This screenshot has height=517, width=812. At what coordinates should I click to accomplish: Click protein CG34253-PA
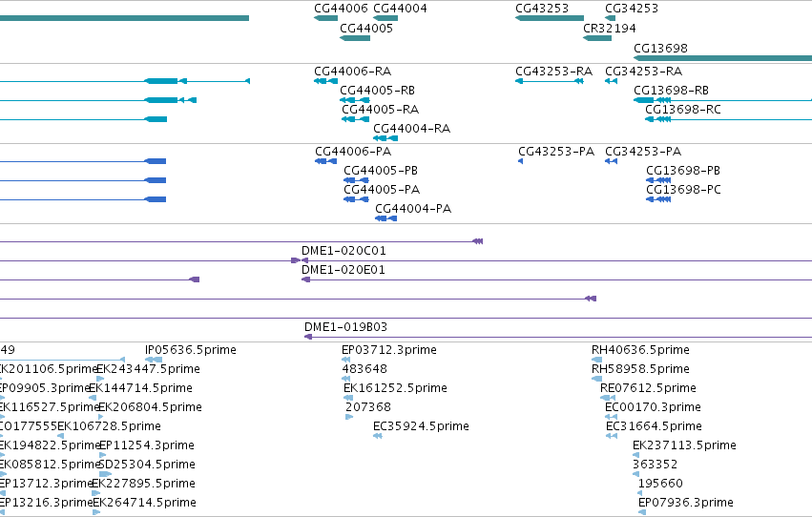643,151
